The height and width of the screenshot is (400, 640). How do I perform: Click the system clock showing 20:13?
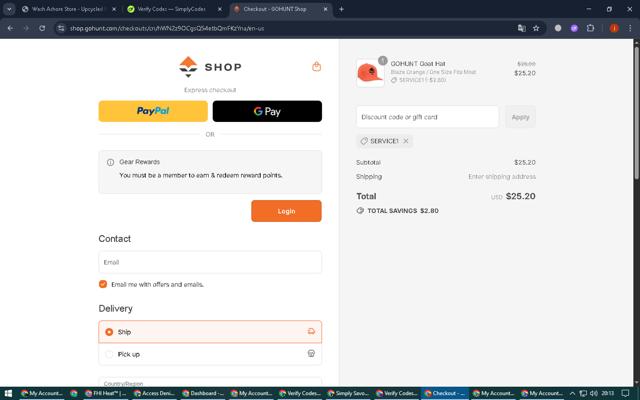pyautogui.click(x=607, y=393)
